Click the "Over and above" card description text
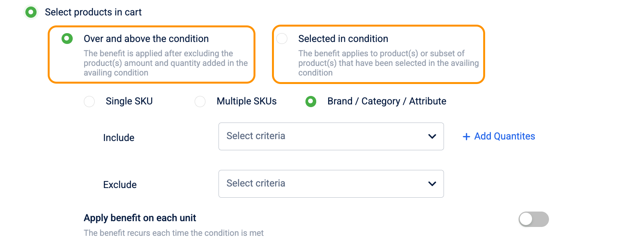Viewport: 644px width, 252px height. coord(165,63)
